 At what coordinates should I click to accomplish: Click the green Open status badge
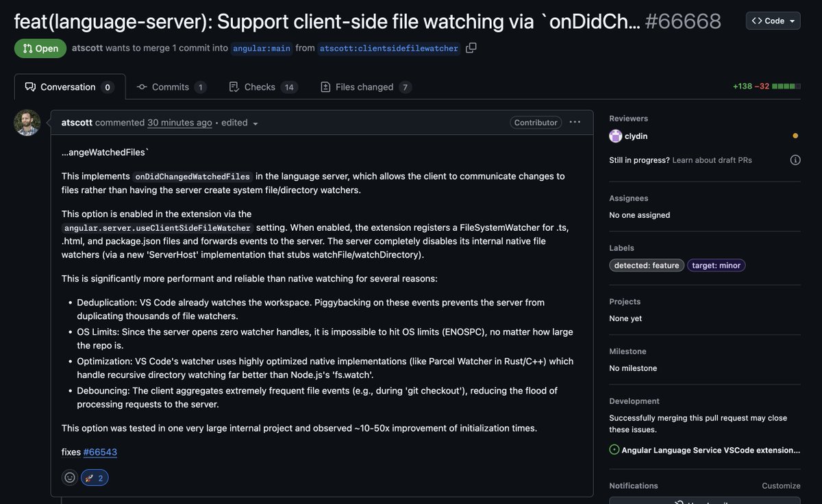pyautogui.click(x=40, y=49)
